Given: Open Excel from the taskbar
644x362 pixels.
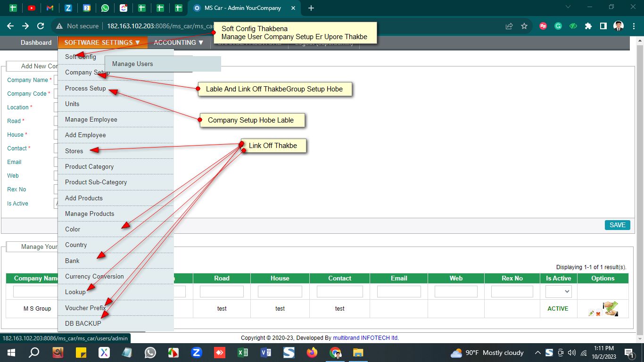Looking at the screenshot, I should 243,353.
